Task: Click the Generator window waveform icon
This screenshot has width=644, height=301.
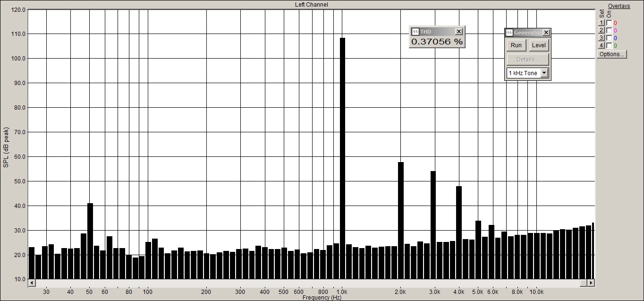Action: tap(509, 33)
